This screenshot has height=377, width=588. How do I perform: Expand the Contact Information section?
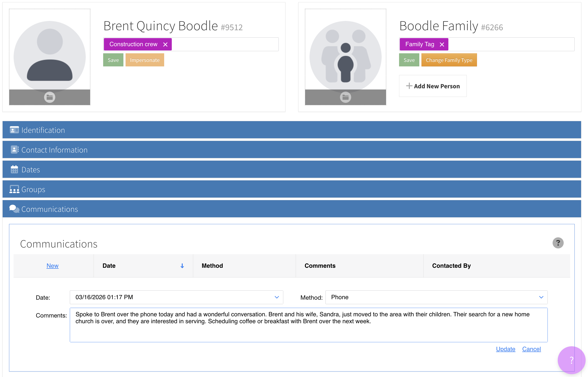pos(54,150)
